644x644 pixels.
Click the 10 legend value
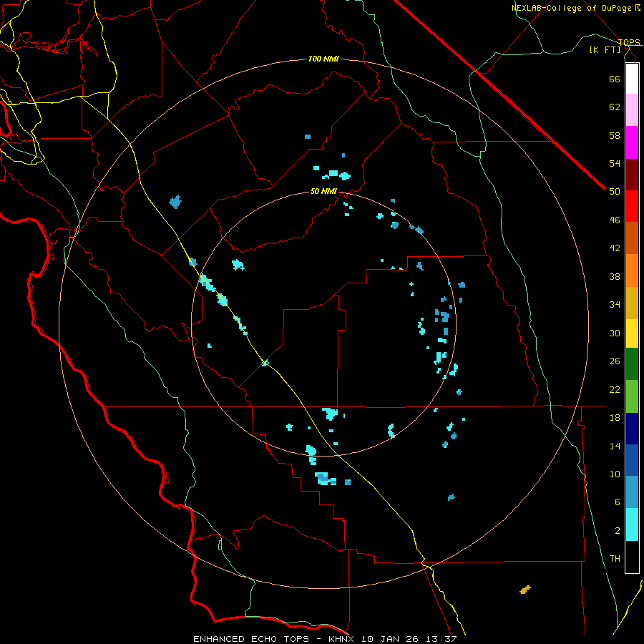click(x=615, y=474)
